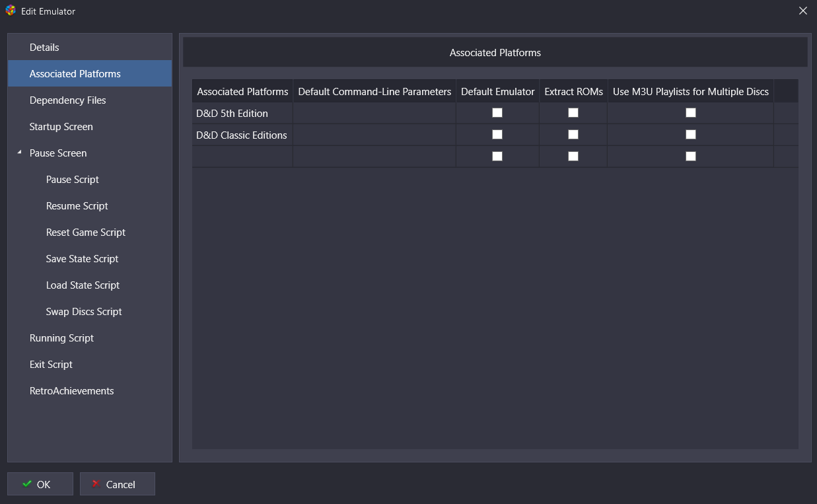The width and height of the screenshot is (817, 504).
Task: Close the Edit Emulator window
Action: click(x=802, y=11)
